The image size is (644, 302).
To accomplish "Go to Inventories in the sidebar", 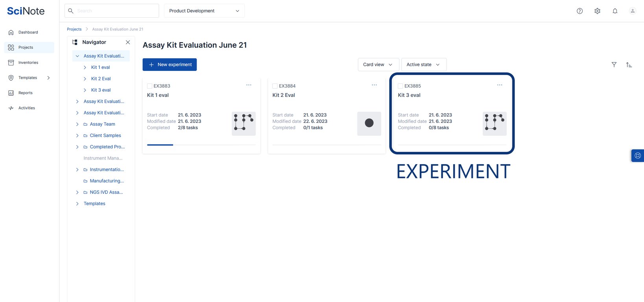I will pyautogui.click(x=28, y=63).
